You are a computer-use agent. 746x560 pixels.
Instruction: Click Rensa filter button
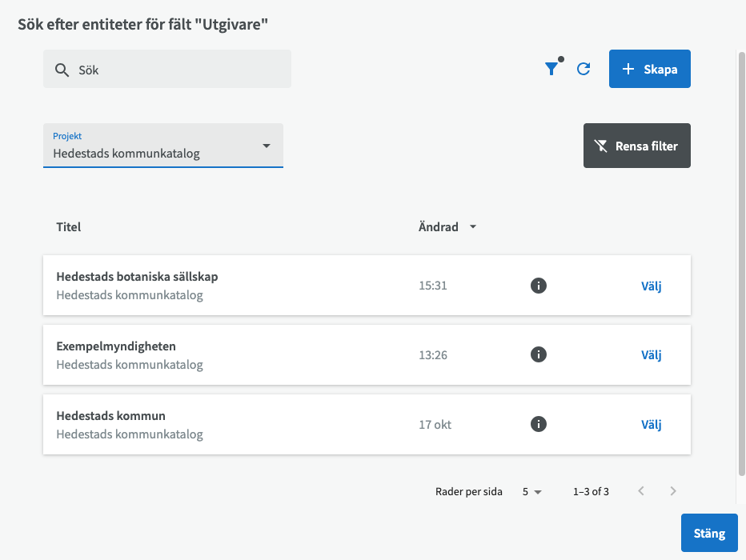tap(636, 146)
